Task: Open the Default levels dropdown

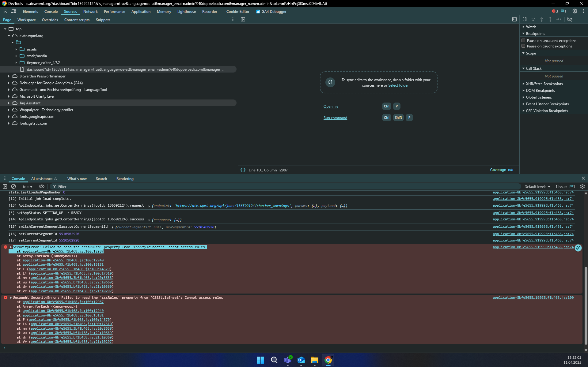Action: tap(537, 186)
